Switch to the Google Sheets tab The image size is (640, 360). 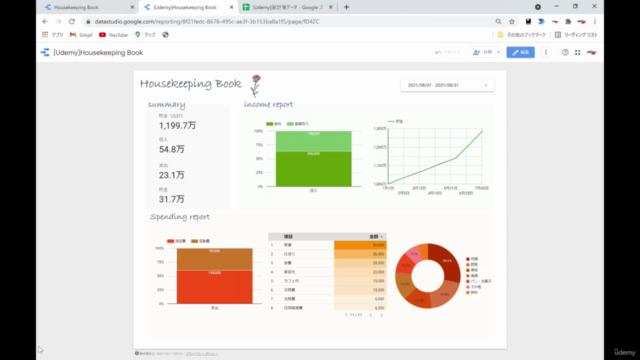point(288,7)
